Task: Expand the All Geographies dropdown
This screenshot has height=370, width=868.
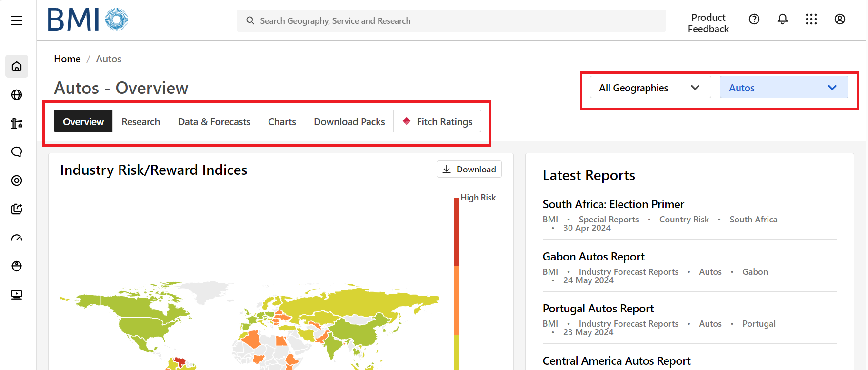Action: point(650,88)
